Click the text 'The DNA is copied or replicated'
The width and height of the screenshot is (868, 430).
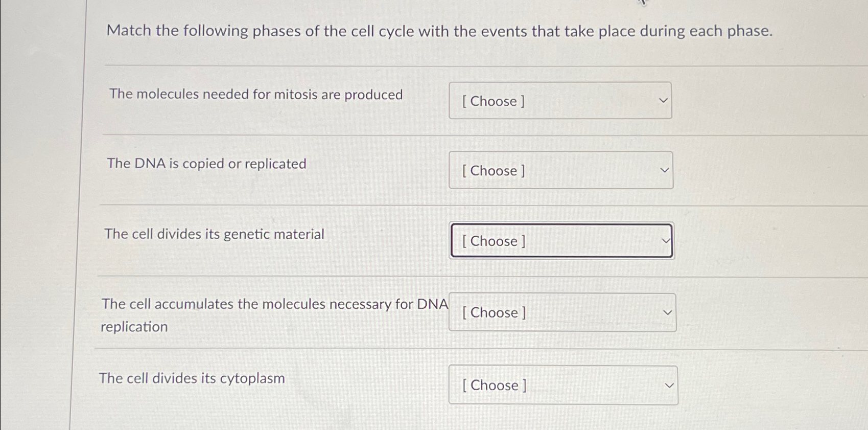click(207, 164)
